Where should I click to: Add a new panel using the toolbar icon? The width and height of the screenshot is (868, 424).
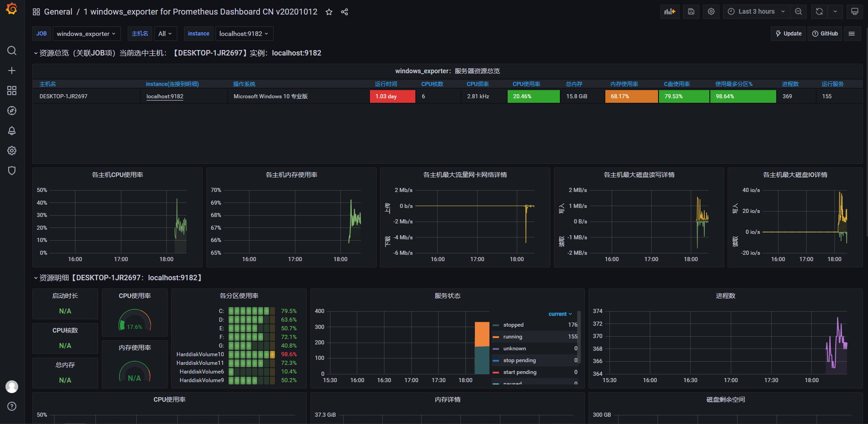point(669,11)
